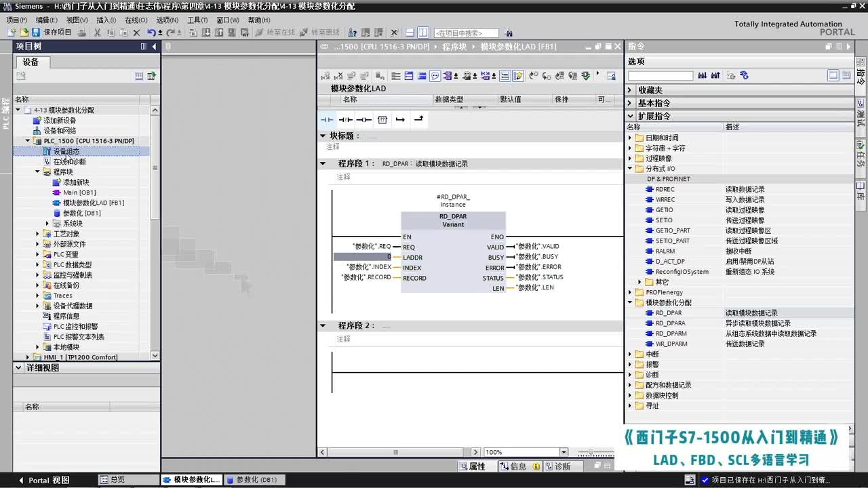The height and width of the screenshot is (488, 868).
Task: Collapse 程序段 1 network
Action: [323, 163]
